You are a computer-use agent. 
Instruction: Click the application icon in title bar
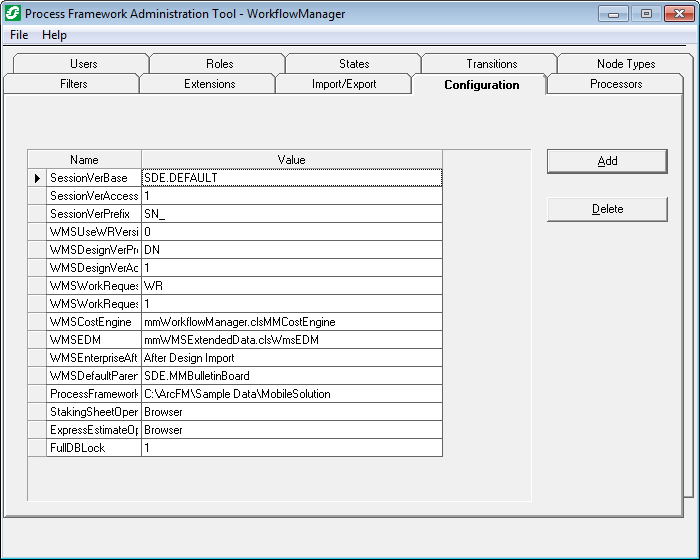point(12,14)
